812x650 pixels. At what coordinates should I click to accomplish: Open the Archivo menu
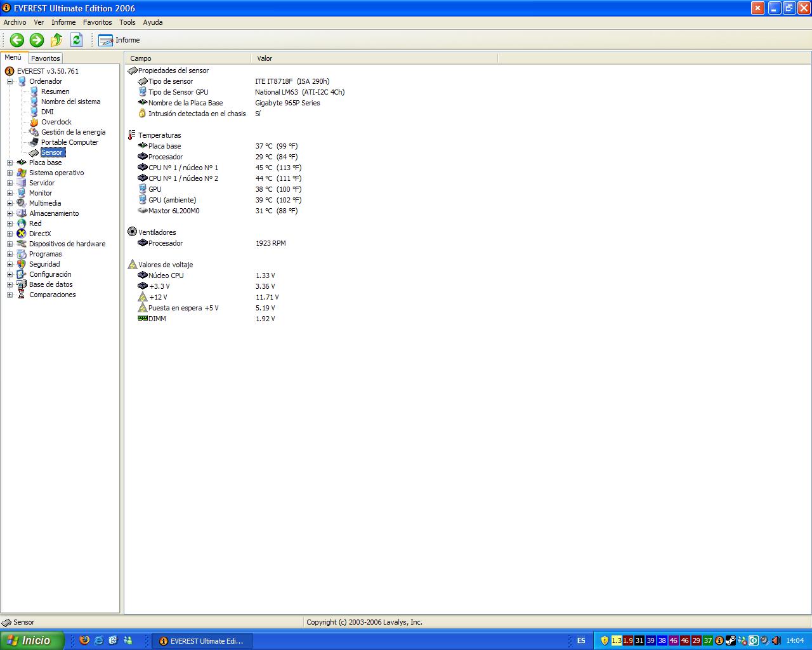pyautogui.click(x=15, y=22)
